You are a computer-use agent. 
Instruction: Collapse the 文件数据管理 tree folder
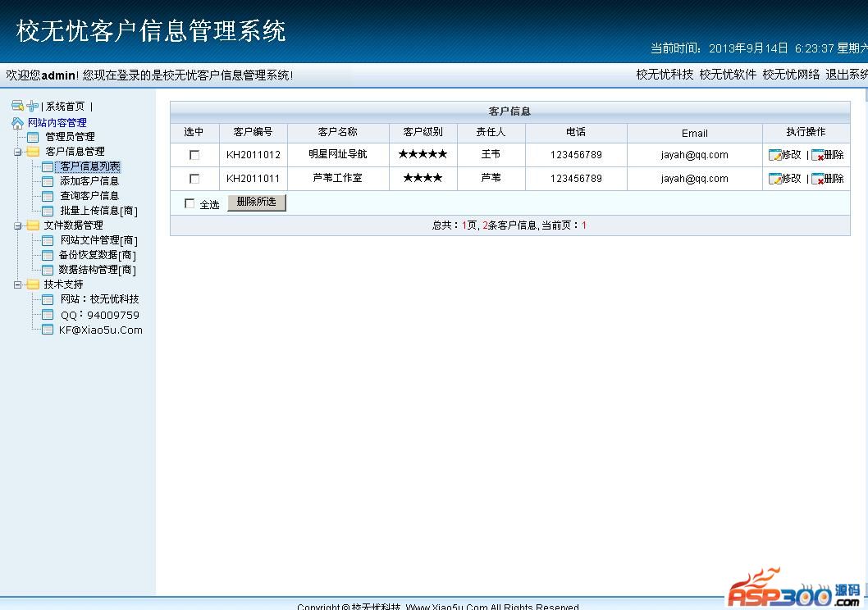18,225
